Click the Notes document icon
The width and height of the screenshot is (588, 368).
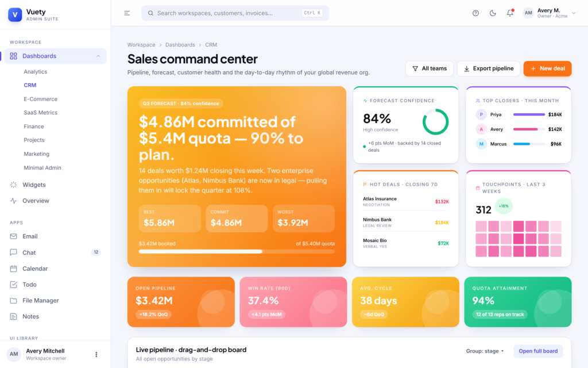14,317
